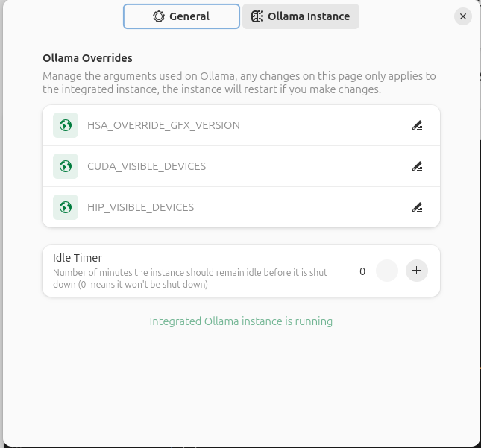481x448 pixels.
Task: Click the globe icon beside HIP_VISIBLE_DEVICES
Action: [66, 207]
